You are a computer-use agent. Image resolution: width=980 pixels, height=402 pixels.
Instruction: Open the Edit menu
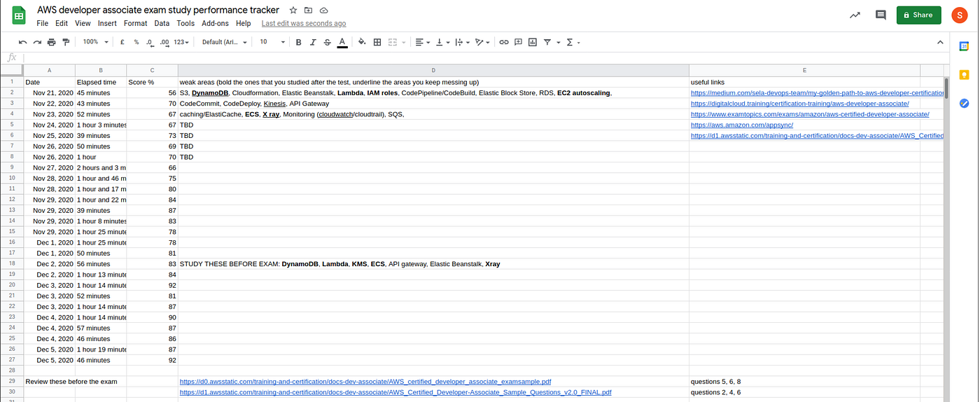coord(62,23)
